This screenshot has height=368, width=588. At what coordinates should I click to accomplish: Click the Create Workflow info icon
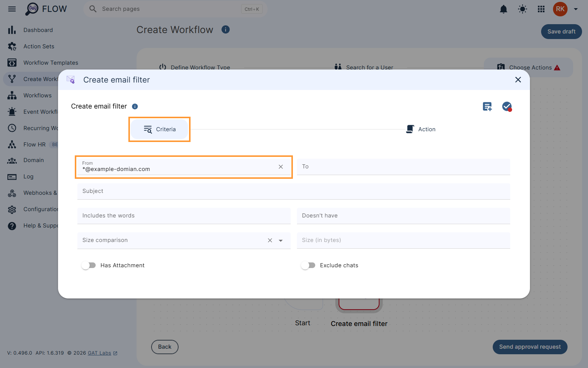[x=226, y=29]
